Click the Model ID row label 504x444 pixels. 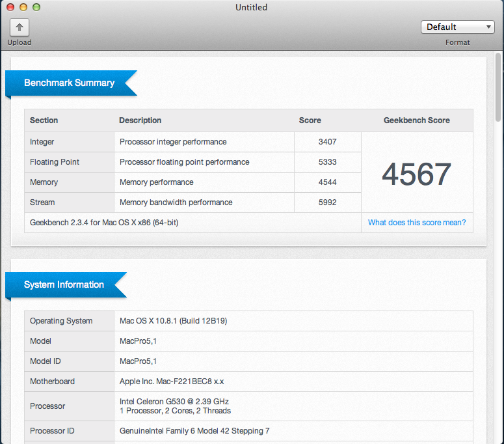[x=46, y=361]
